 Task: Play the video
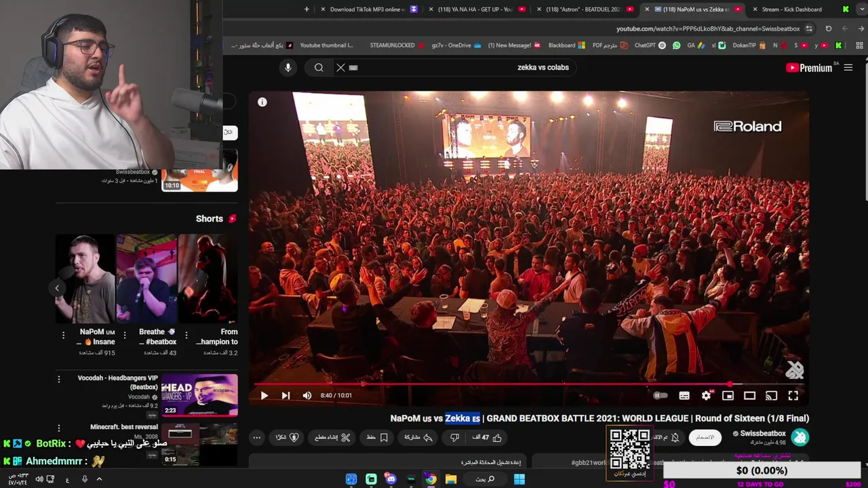pyautogui.click(x=264, y=396)
